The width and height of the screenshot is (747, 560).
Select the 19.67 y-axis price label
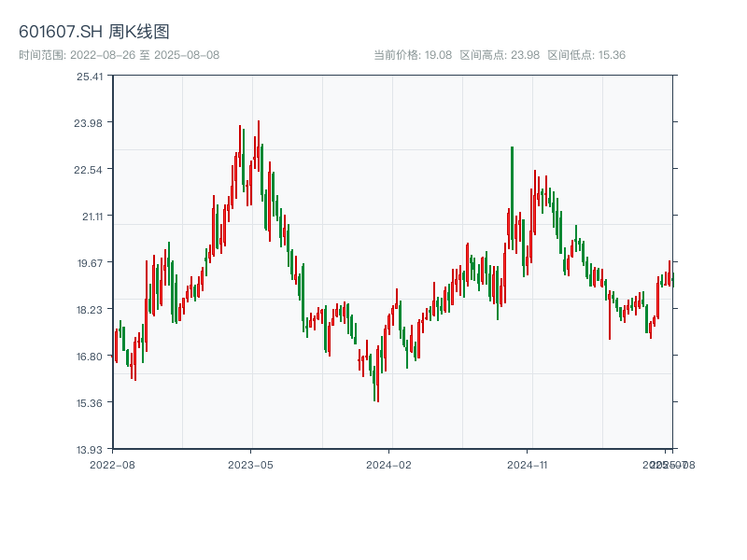[90, 263]
